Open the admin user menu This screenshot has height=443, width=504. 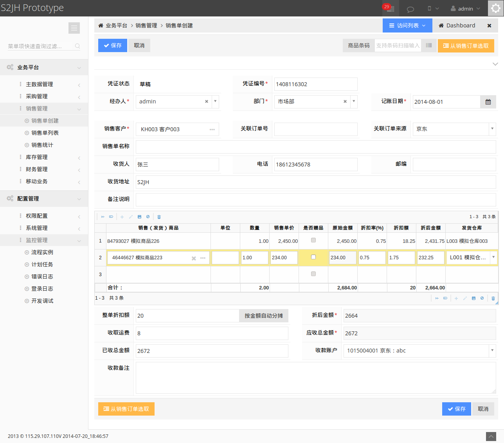[x=465, y=8]
